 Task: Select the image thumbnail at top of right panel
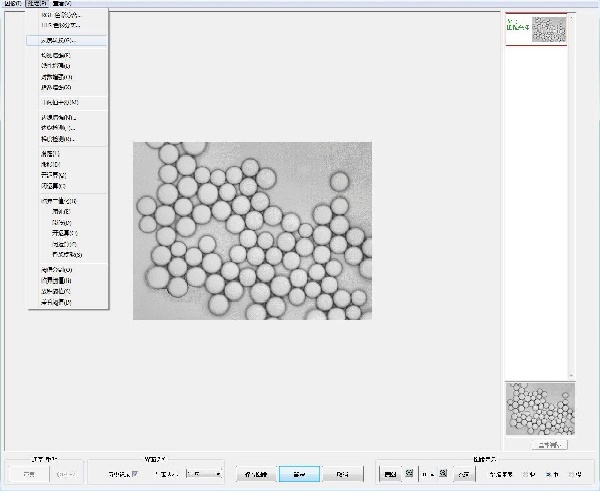pos(549,28)
